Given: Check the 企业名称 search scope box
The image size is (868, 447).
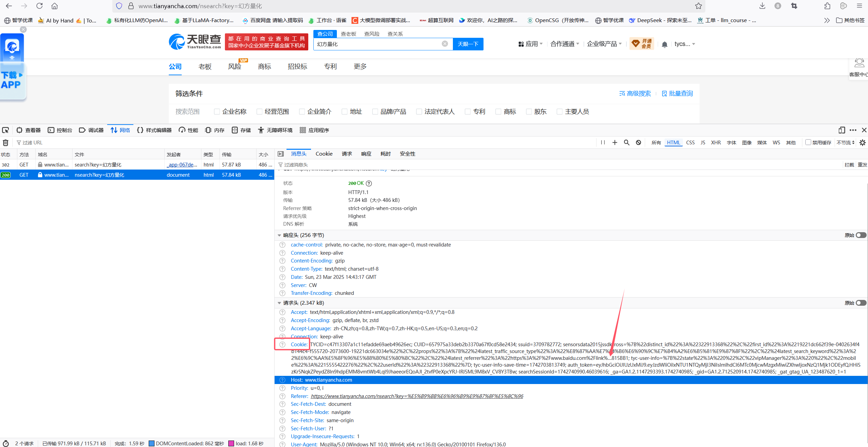Looking at the screenshot, I should [217, 112].
